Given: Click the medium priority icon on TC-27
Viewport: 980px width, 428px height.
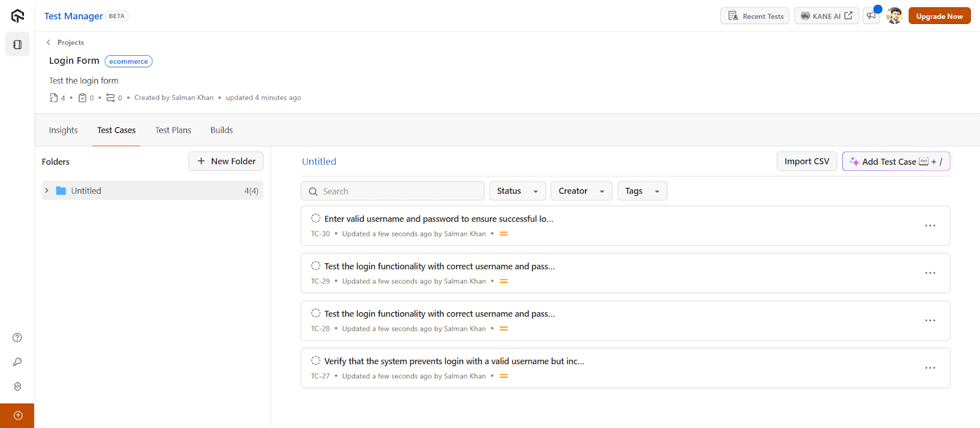Looking at the screenshot, I should [x=503, y=376].
